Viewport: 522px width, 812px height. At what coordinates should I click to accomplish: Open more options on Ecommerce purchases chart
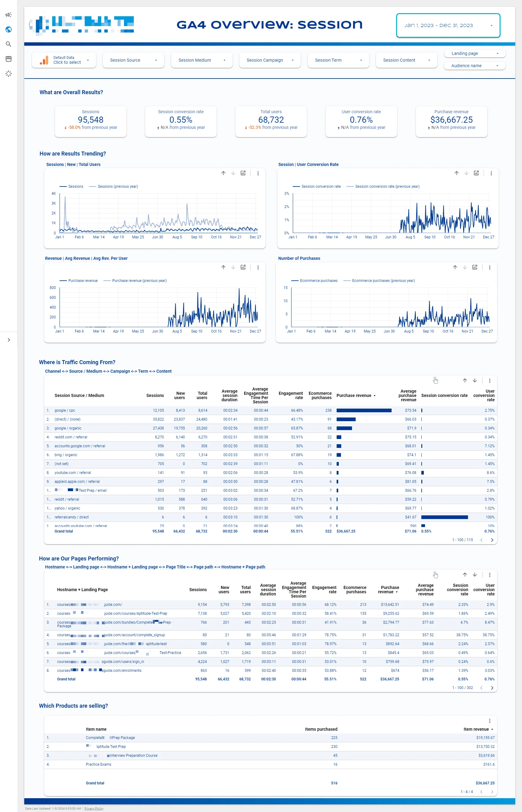(x=489, y=267)
